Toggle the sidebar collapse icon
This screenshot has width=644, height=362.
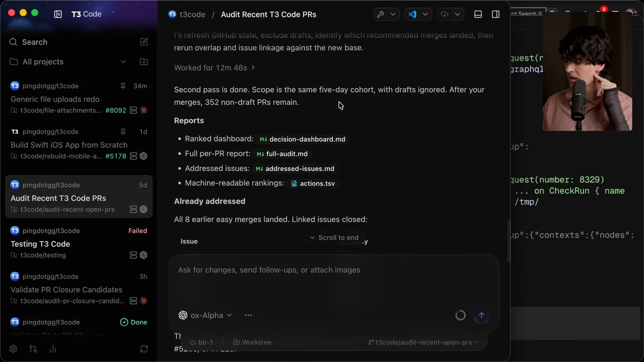point(58,14)
